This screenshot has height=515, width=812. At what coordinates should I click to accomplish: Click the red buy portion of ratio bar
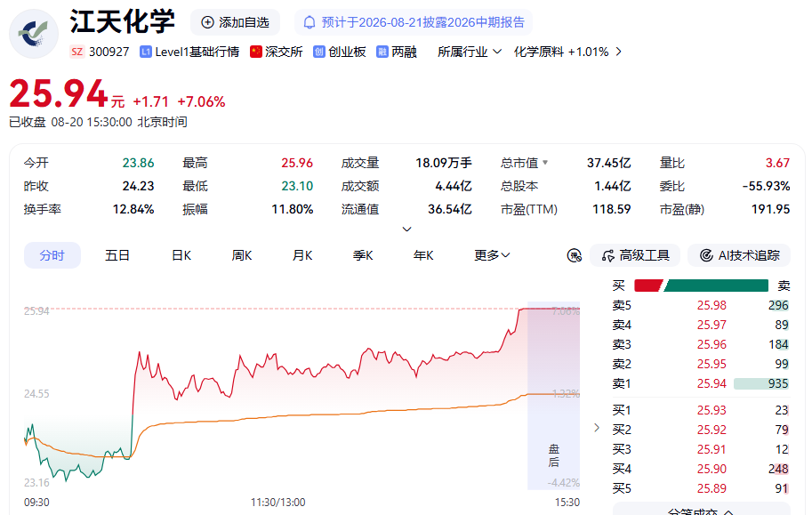click(647, 286)
